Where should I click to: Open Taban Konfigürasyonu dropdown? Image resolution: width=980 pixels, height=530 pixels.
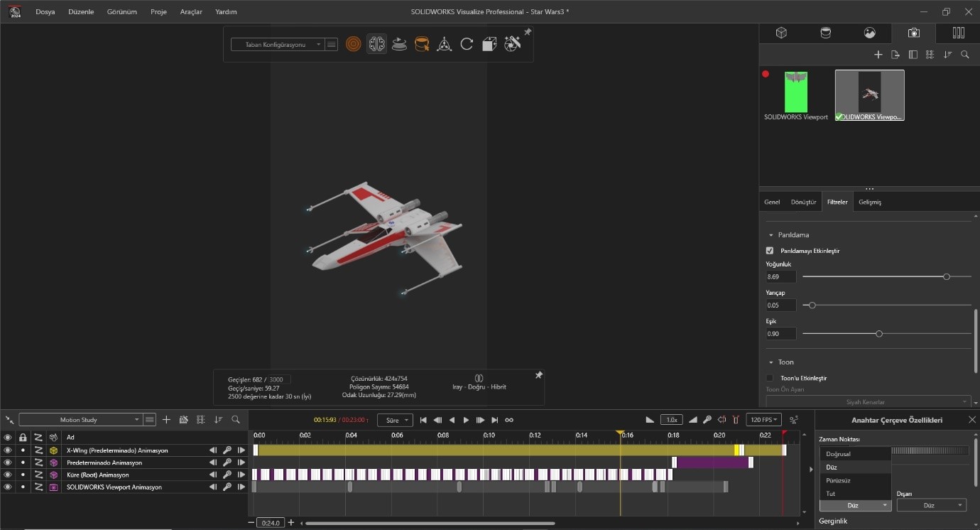tap(277, 45)
